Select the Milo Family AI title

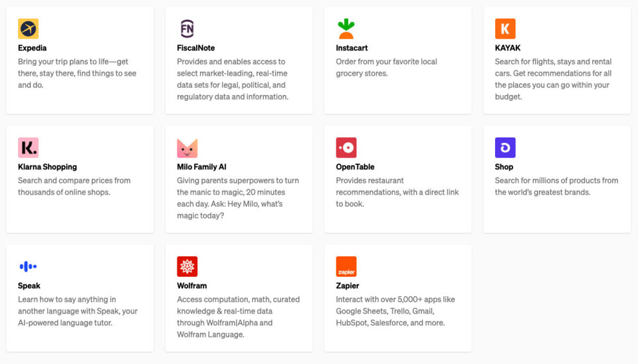click(x=201, y=167)
